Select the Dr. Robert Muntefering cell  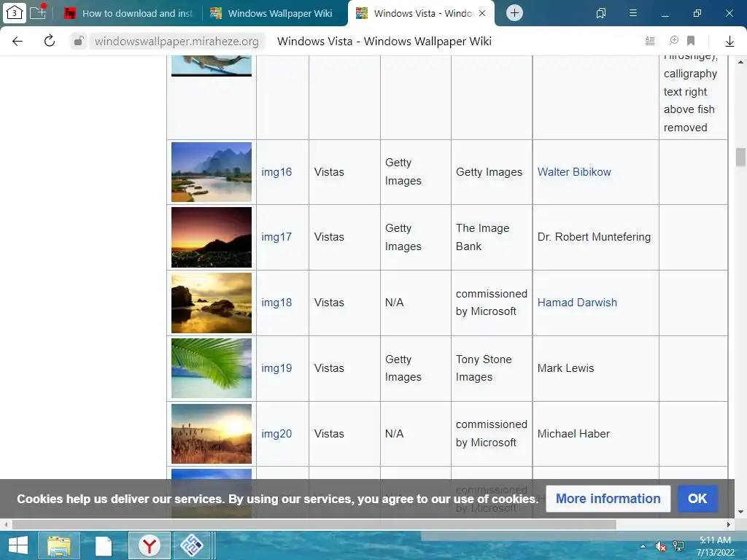coord(595,237)
